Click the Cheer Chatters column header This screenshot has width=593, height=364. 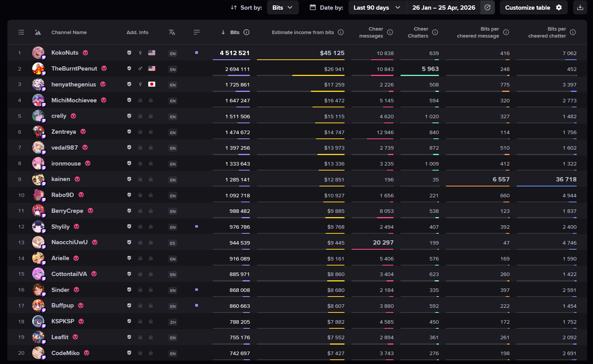418,32
